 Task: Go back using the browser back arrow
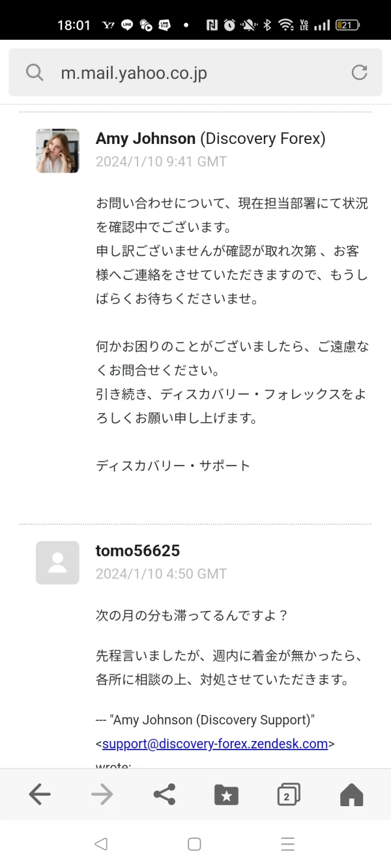[40, 794]
